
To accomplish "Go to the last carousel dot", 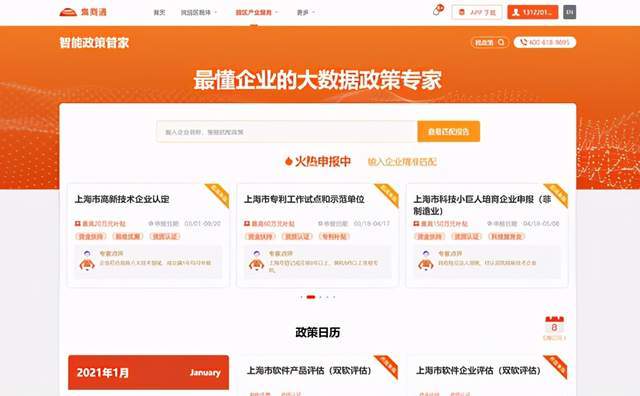I will coord(334,297).
